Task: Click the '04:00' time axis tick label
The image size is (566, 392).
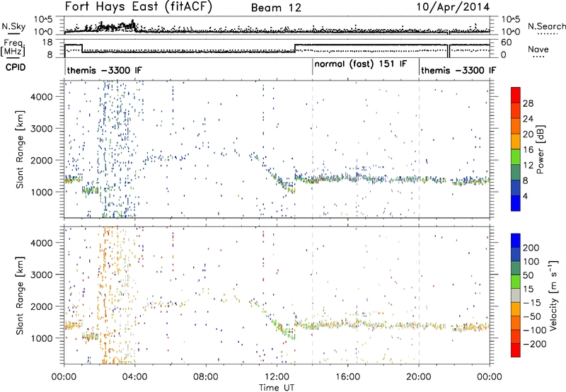Action: pos(135,377)
